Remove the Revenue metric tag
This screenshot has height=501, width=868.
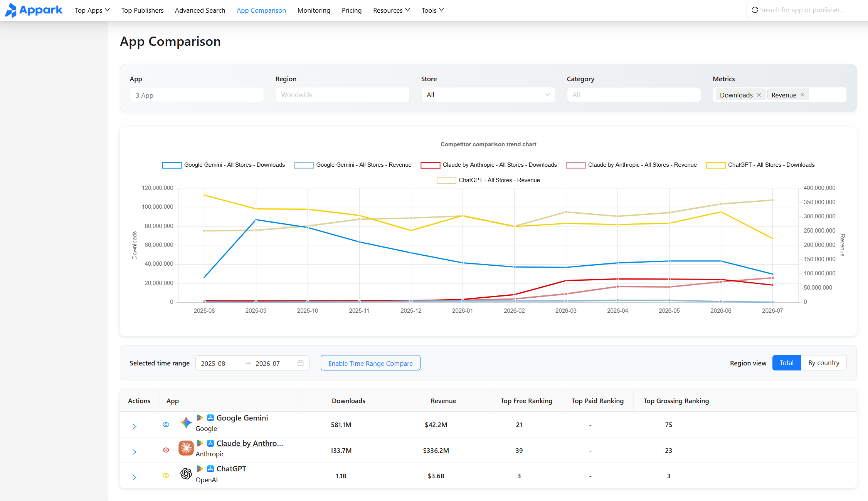pyautogui.click(x=802, y=95)
